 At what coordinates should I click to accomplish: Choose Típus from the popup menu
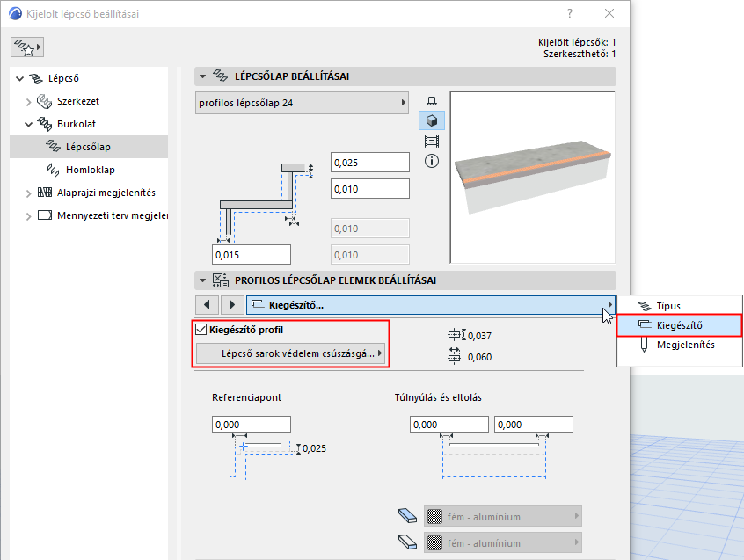point(680,306)
